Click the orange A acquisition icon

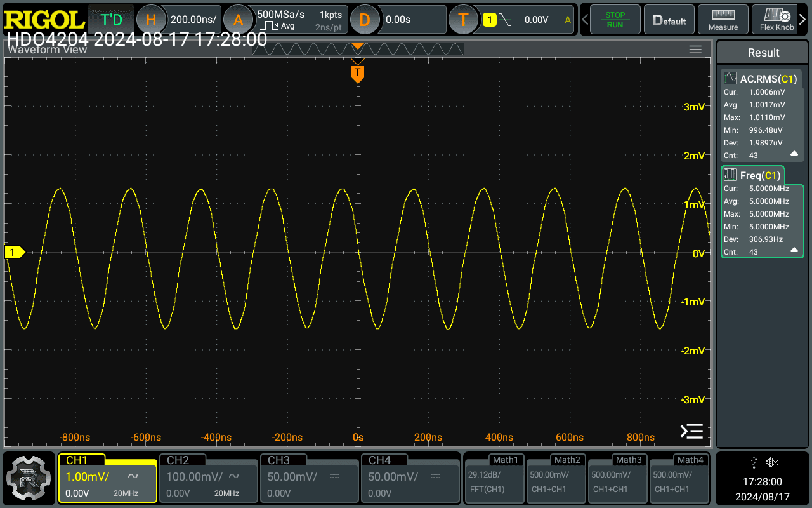(238, 20)
